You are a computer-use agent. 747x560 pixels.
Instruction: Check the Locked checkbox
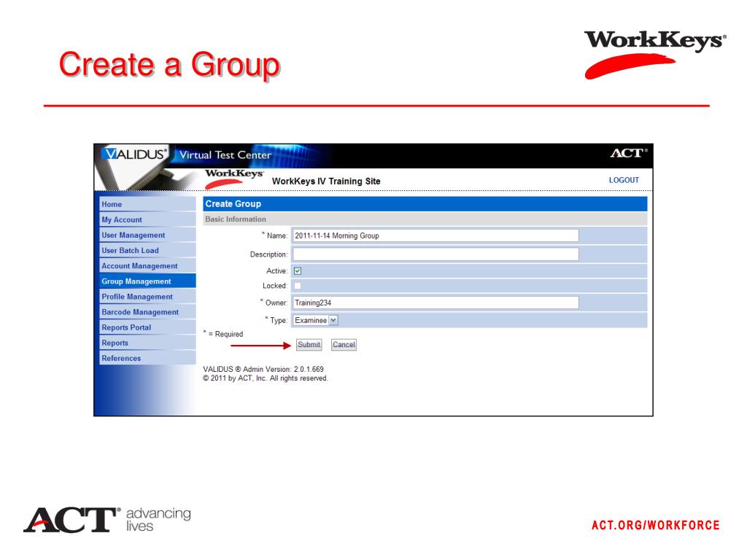click(298, 286)
